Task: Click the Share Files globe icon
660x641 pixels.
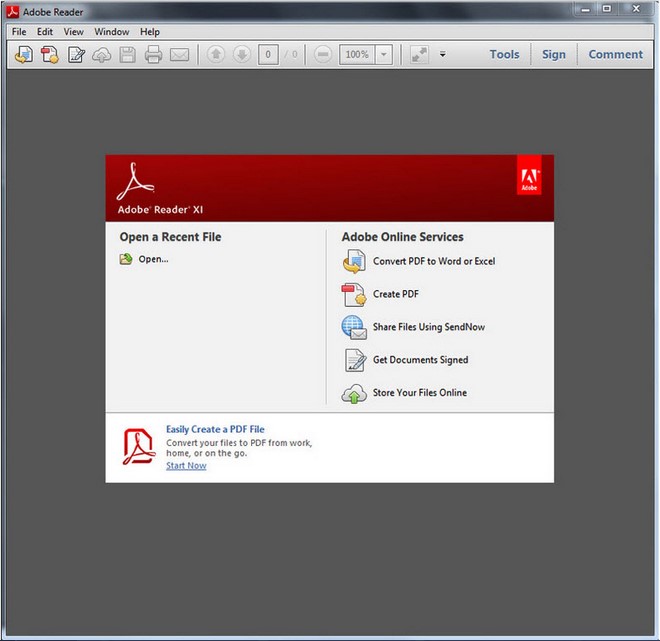Action: [x=354, y=327]
